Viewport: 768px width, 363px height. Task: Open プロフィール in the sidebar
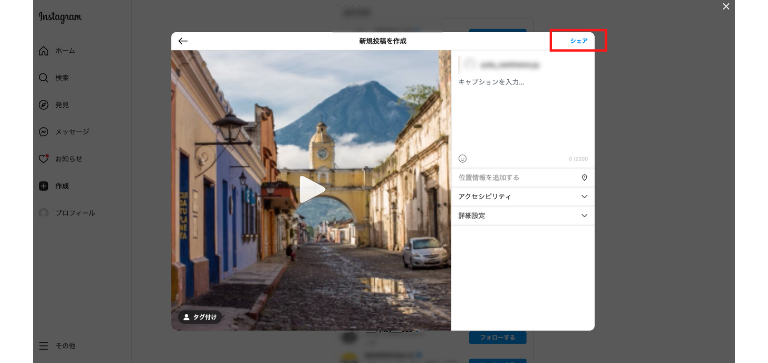67,213
